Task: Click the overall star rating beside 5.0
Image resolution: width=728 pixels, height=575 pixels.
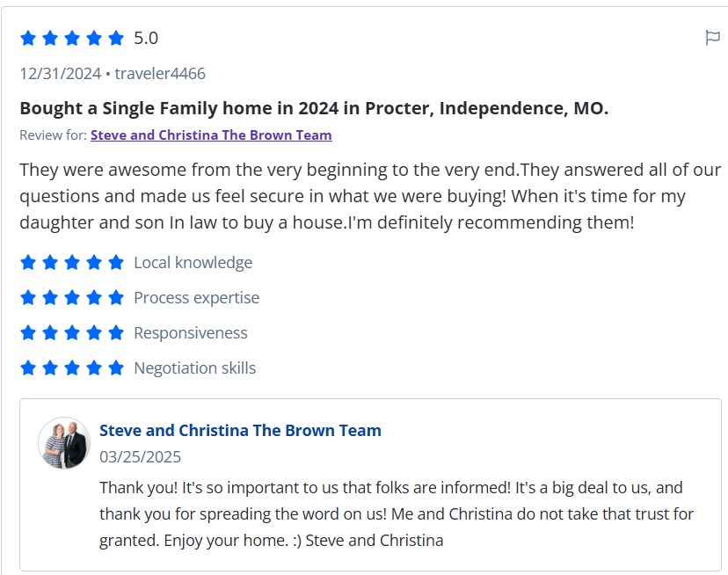Action: point(72,39)
